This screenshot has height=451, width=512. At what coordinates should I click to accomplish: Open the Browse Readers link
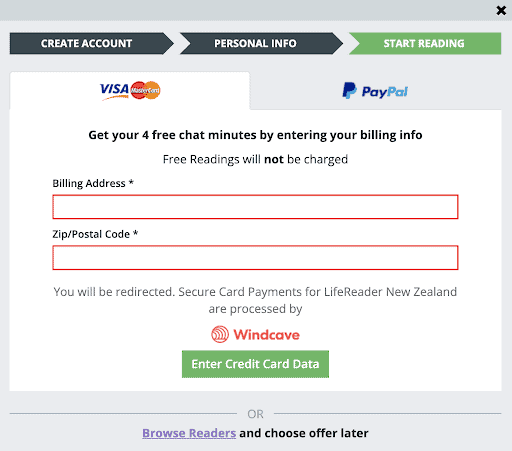(189, 433)
